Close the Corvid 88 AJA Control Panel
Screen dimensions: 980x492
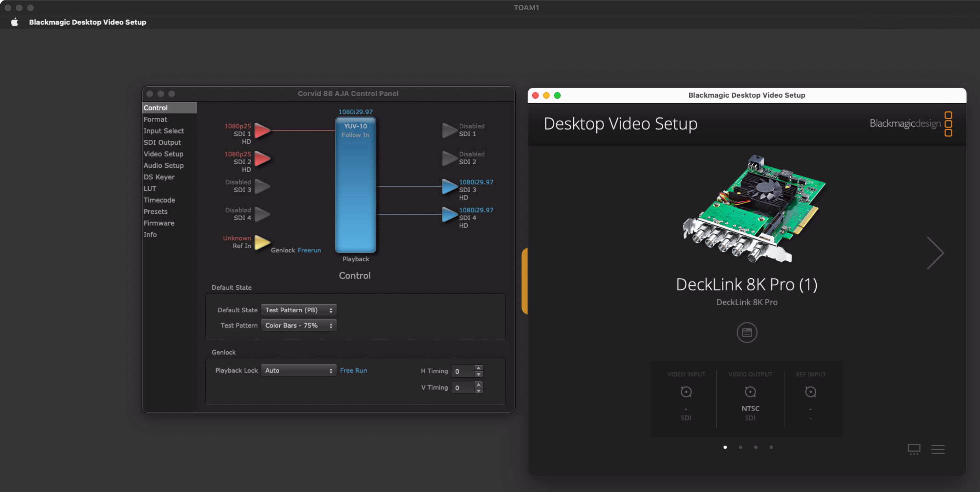[x=150, y=94]
